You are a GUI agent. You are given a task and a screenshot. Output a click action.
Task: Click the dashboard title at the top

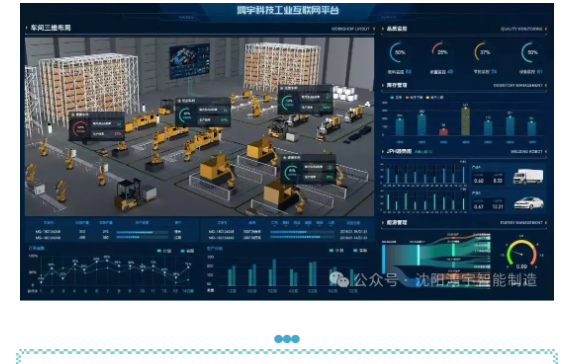tap(288, 10)
